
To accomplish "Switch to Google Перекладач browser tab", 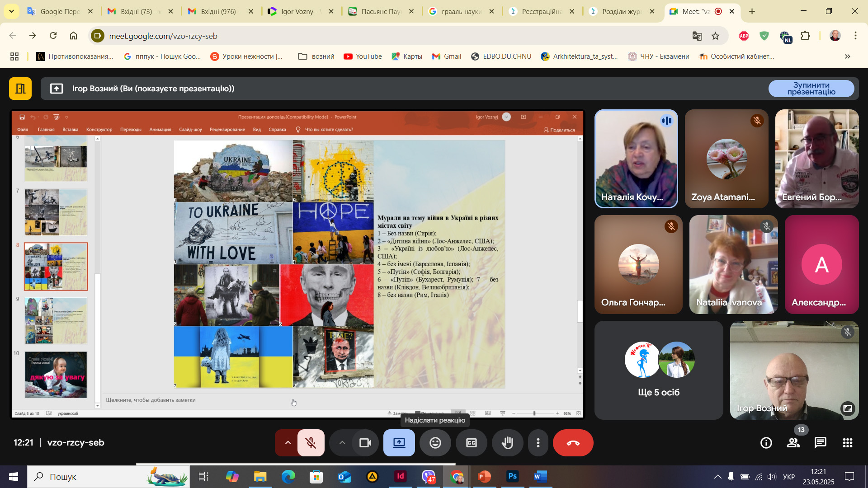I will click(x=61, y=11).
